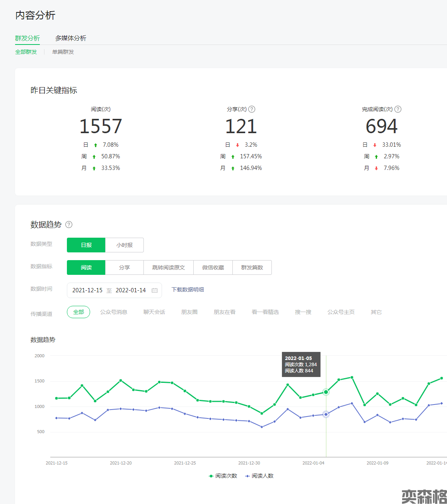Click the highlighted 2022-01-05 green data point
The width and height of the screenshot is (447, 504).
pyautogui.click(x=326, y=392)
